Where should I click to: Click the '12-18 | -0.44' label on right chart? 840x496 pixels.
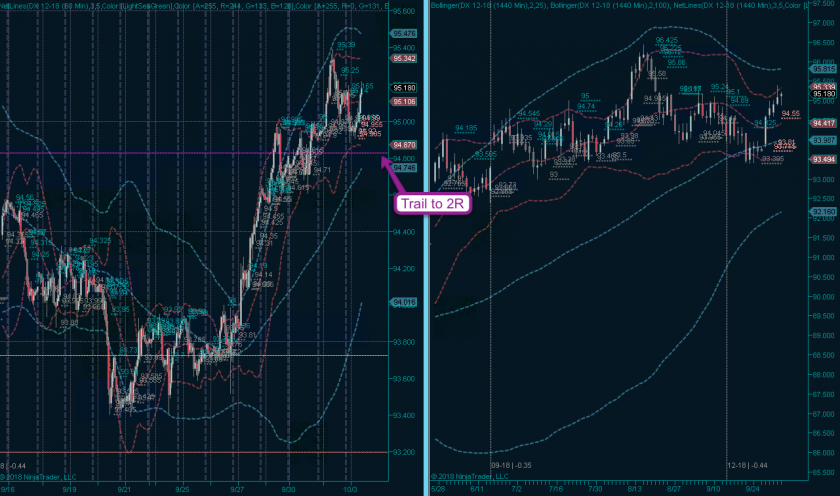tap(747, 465)
